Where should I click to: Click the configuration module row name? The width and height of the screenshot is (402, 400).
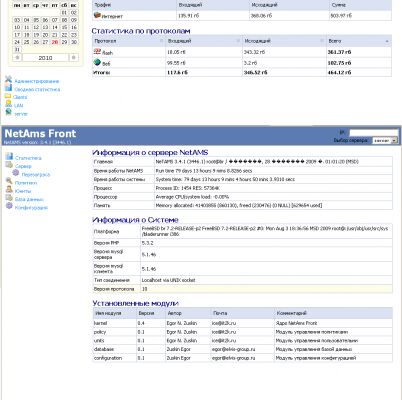tap(108, 358)
